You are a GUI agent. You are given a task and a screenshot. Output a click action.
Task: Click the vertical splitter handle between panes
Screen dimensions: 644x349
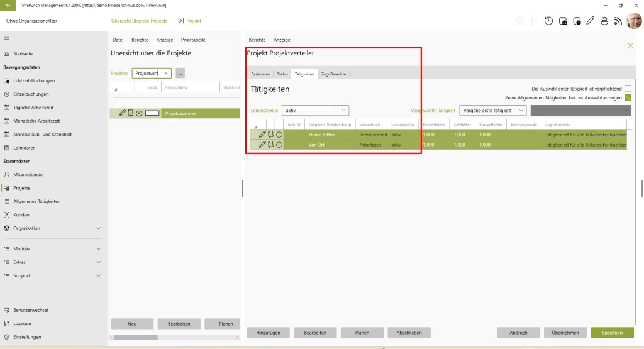coord(242,189)
